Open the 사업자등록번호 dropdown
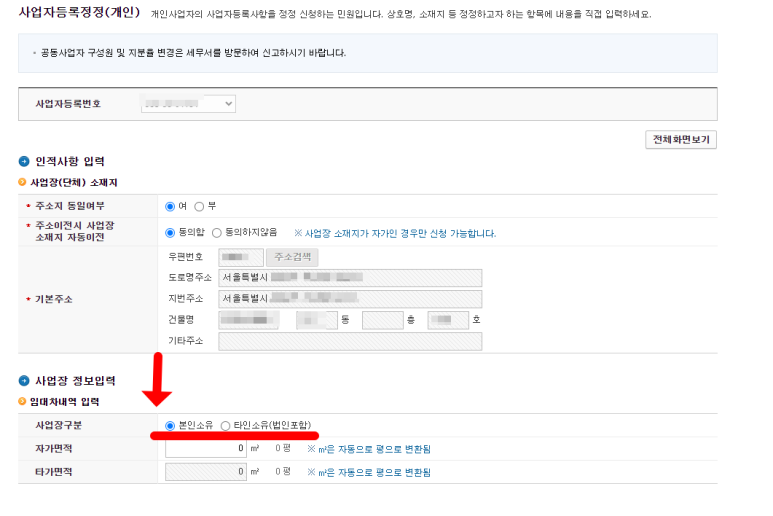Viewport: 773px width, 516px height. pyautogui.click(x=188, y=103)
